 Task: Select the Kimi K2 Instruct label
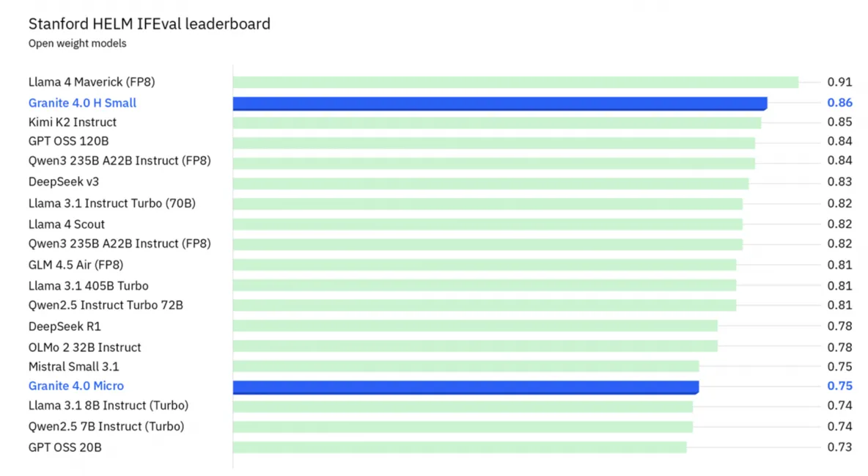pyautogui.click(x=72, y=122)
